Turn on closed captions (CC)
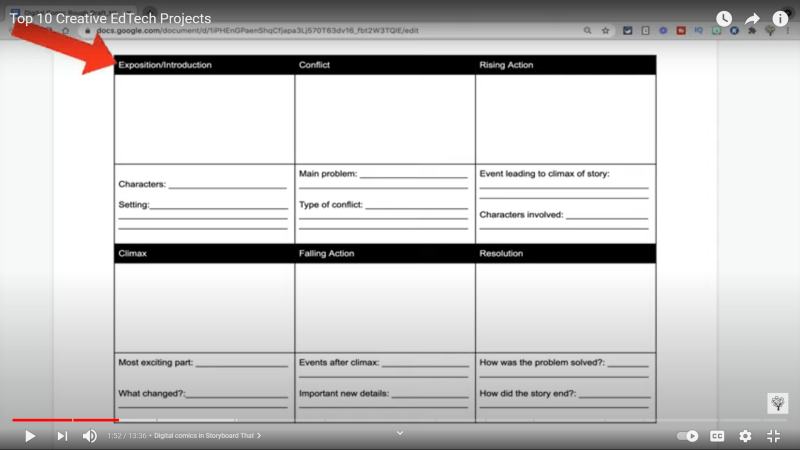Screen dimensions: 800x450 (x=717, y=436)
